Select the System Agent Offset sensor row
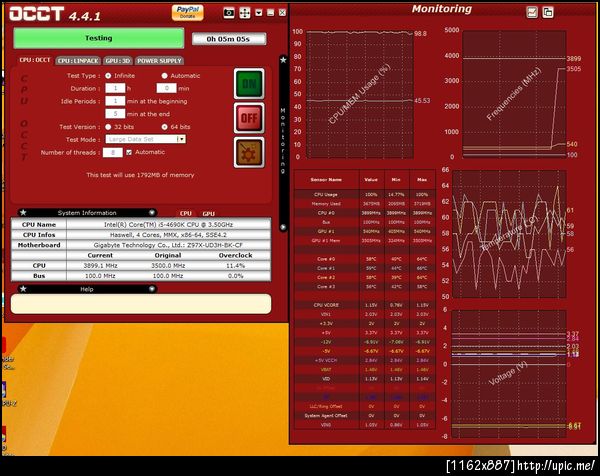600x476 pixels. point(365,416)
